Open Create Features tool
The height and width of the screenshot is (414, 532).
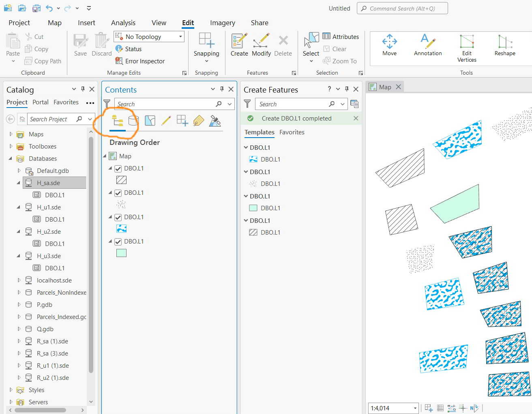coord(239,45)
